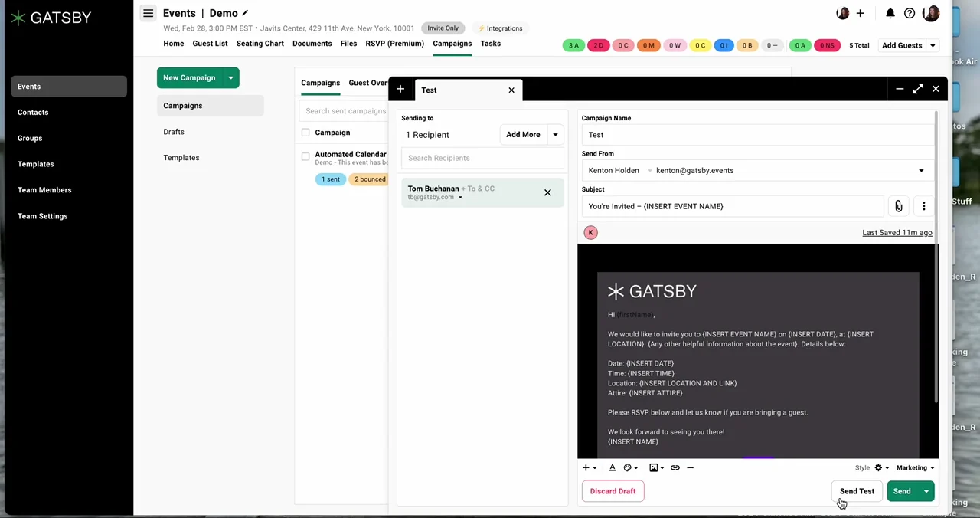Open the add content plus menu in editor toolbar
This screenshot has height=518, width=980.
point(589,467)
